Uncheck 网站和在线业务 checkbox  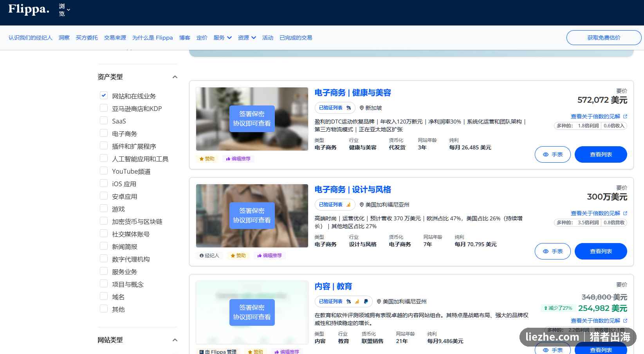coord(104,95)
